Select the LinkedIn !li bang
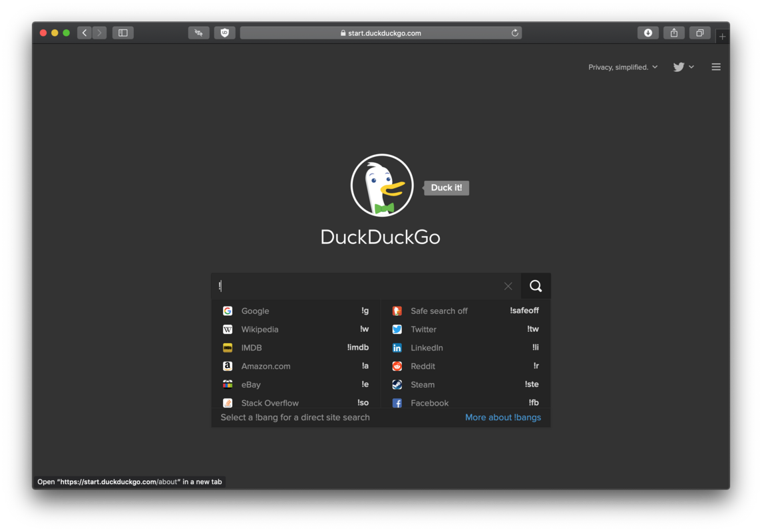 click(x=466, y=348)
